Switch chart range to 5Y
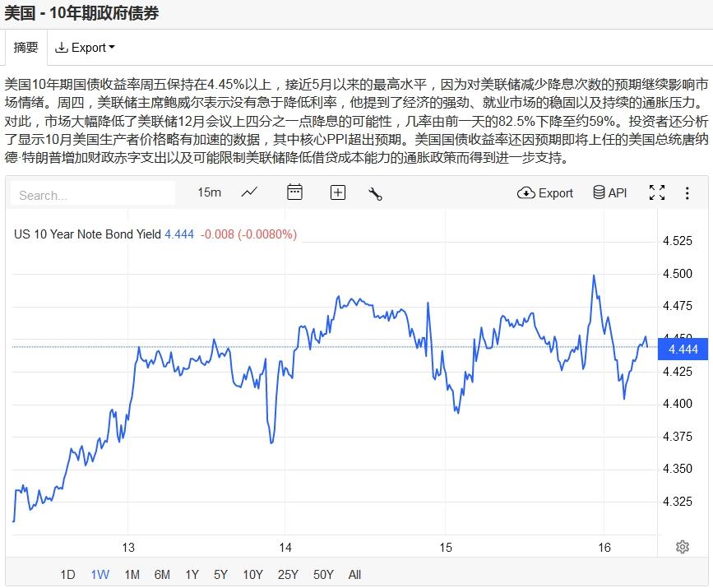Screen dimensions: 713x588 pyautogui.click(x=220, y=574)
